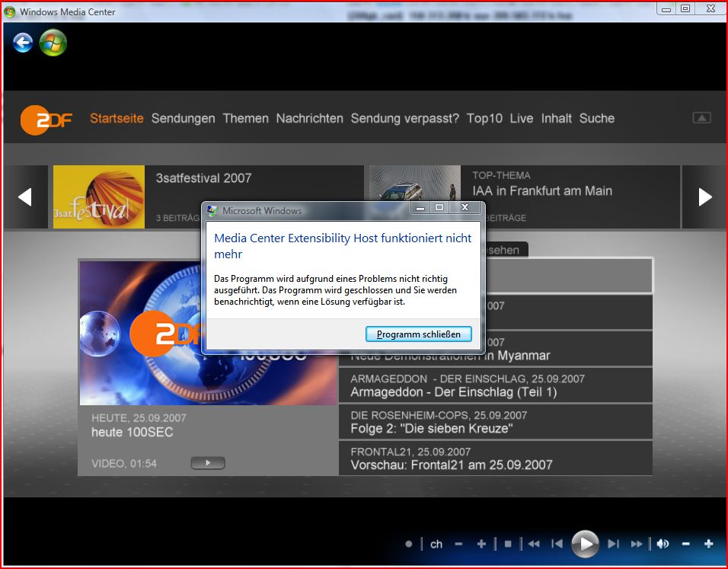Image resolution: width=728 pixels, height=569 pixels.
Task: Open the Live section
Action: pos(522,118)
